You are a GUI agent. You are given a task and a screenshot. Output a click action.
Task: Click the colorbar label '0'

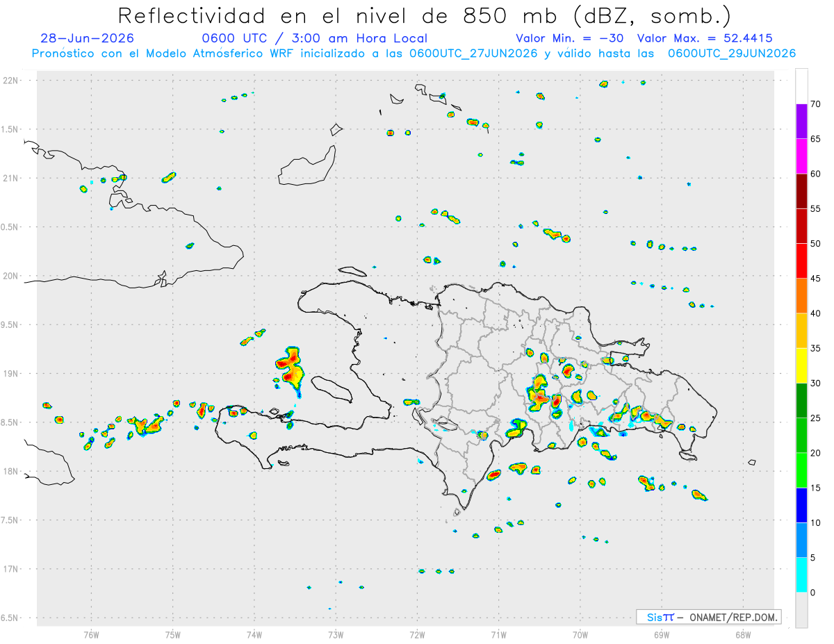coord(813,593)
